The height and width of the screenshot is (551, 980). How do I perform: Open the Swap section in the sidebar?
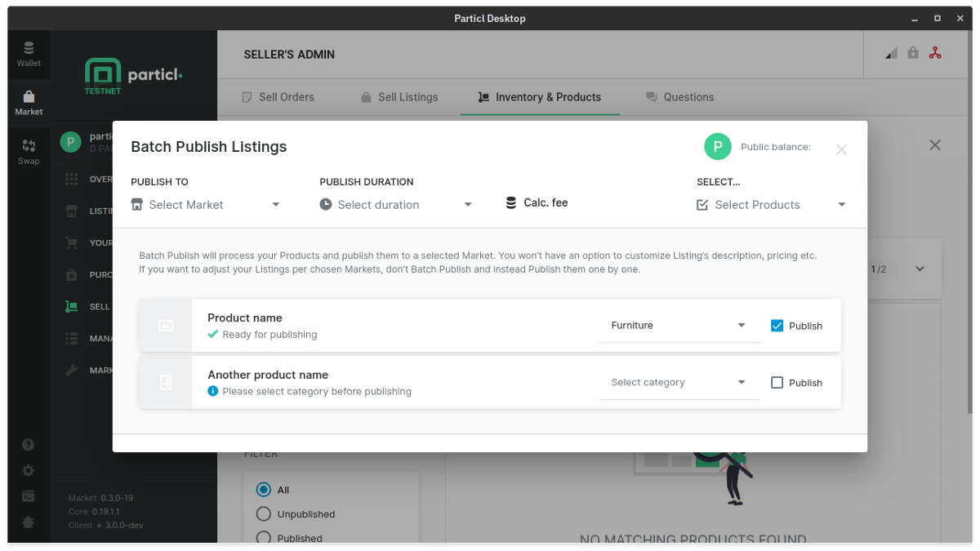click(29, 152)
